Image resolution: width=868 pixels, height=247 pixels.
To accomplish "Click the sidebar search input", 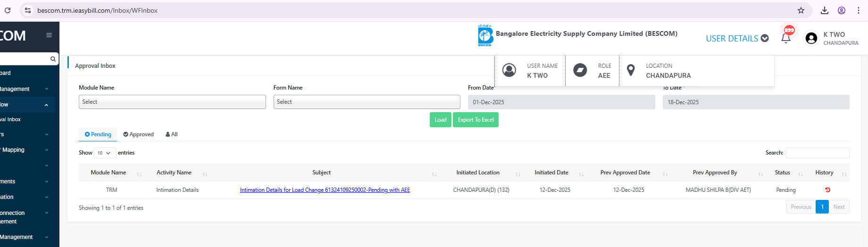I will (x=25, y=59).
